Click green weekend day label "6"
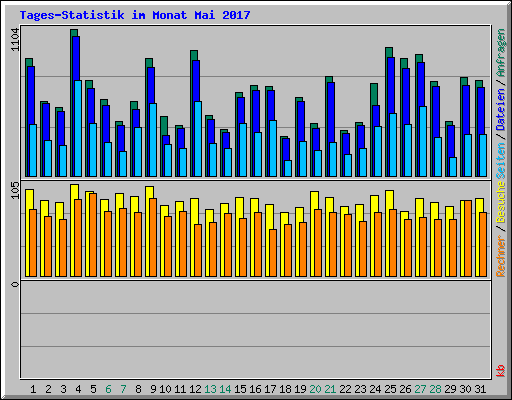Screen dimensions: 512x400 point(108,389)
